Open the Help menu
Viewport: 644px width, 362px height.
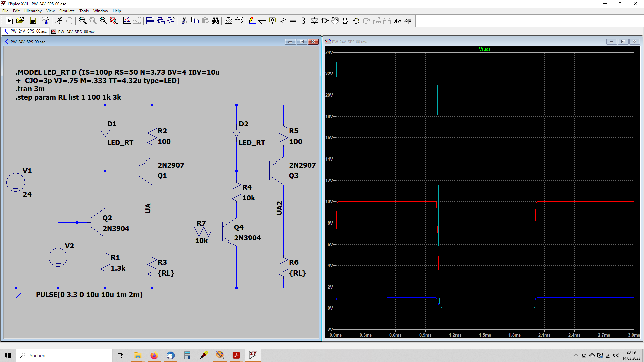pos(117,11)
